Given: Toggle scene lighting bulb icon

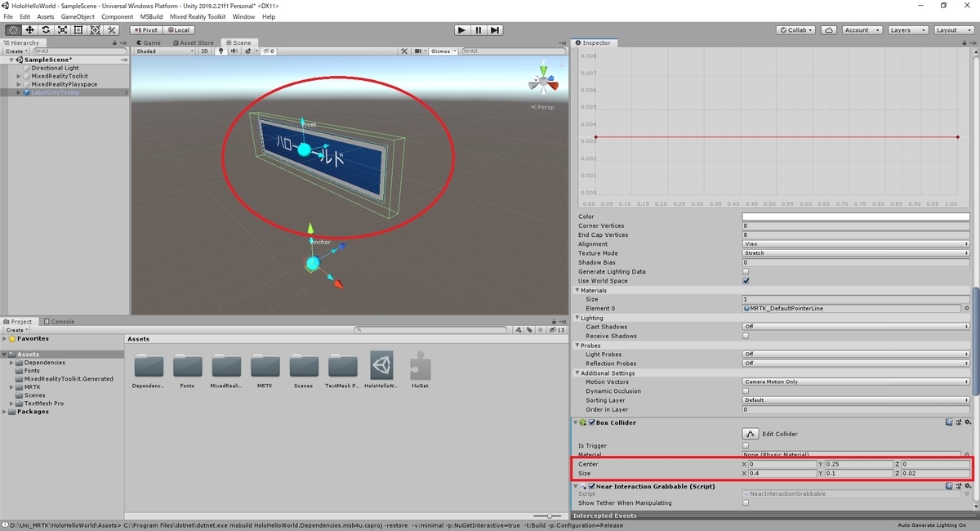Looking at the screenshot, I should pyautogui.click(x=220, y=51).
